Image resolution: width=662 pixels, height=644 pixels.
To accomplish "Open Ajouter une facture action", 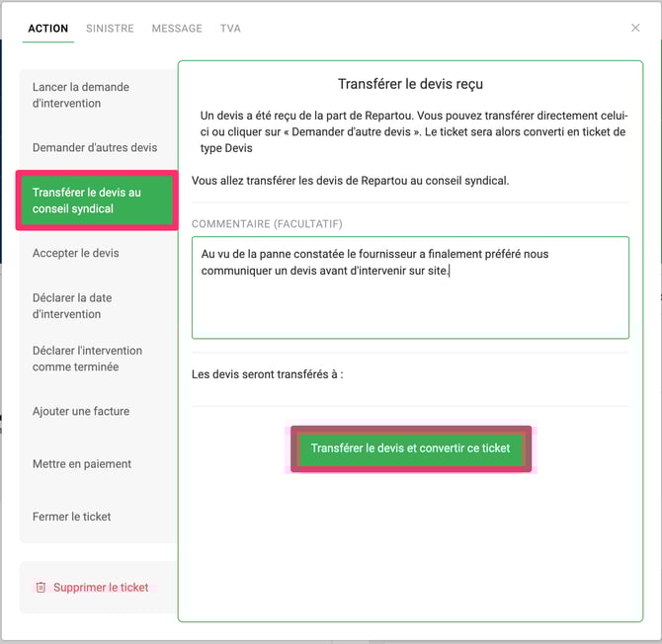I will [x=81, y=411].
